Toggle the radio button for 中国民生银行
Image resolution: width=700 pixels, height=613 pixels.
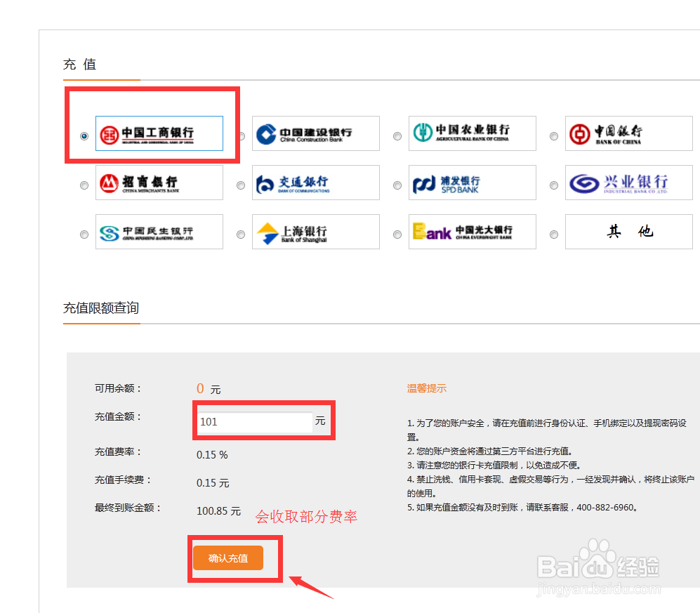84,235
